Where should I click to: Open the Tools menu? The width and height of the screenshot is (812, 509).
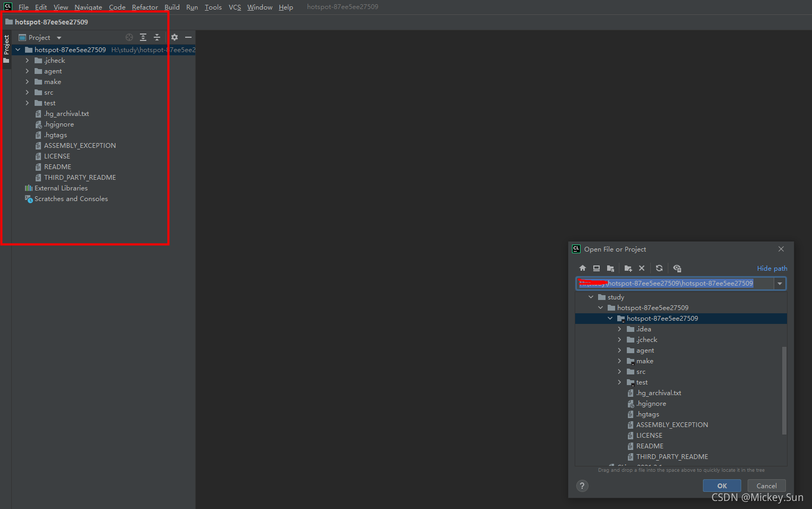point(213,7)
